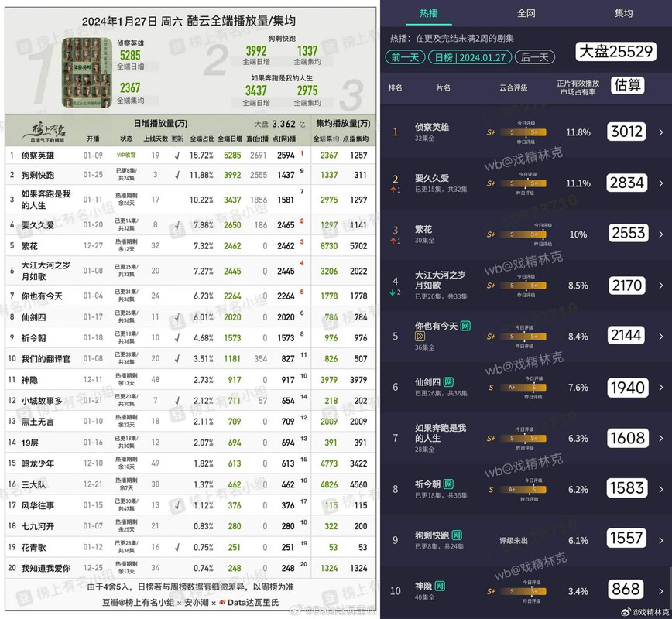672x619 pixels.
Task: Open details chevron for 要久久爱 row
Action: tap(661, 183)
